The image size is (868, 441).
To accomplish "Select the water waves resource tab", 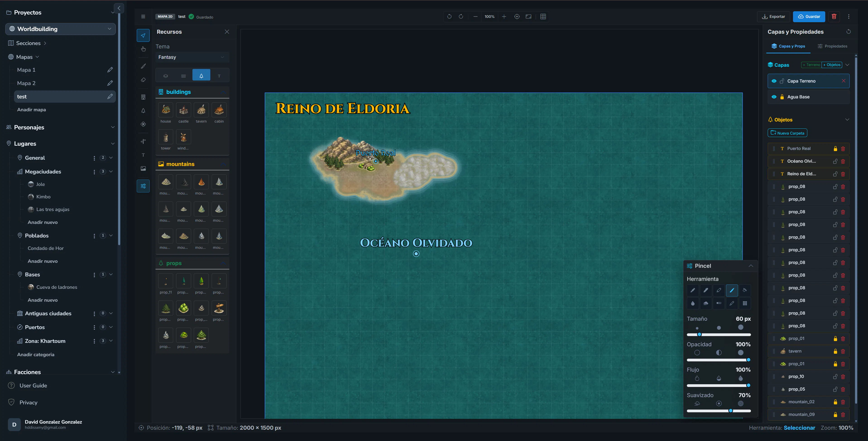I will coord(183,76).
